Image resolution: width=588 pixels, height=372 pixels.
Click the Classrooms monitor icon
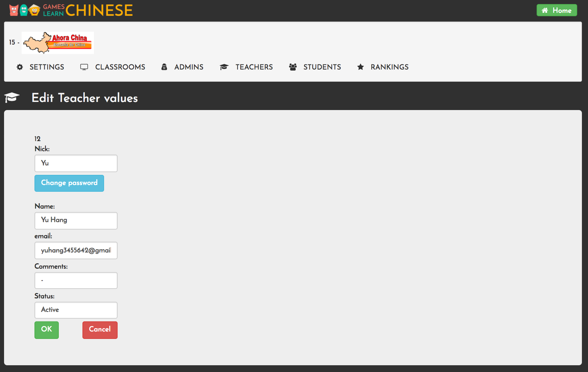84,67
